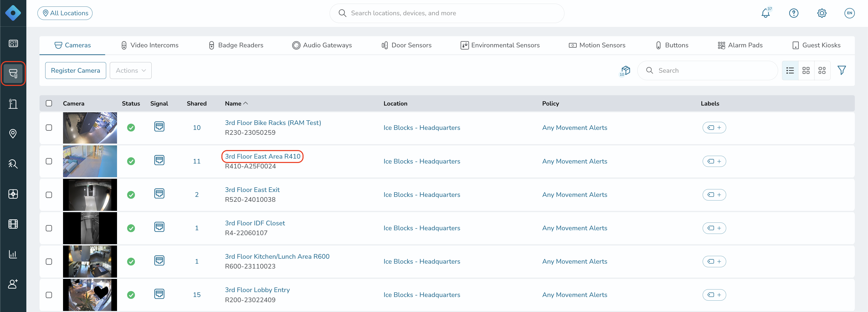The image size is (868, 312).
Task: Switch to the Audio Gateways tab
Action: [322, 45]
